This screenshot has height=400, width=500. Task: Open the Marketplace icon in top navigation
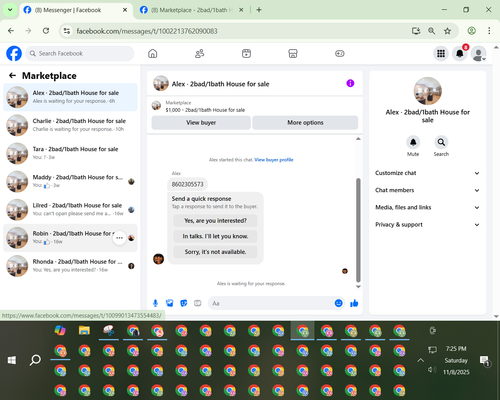[x=293, y=53]
